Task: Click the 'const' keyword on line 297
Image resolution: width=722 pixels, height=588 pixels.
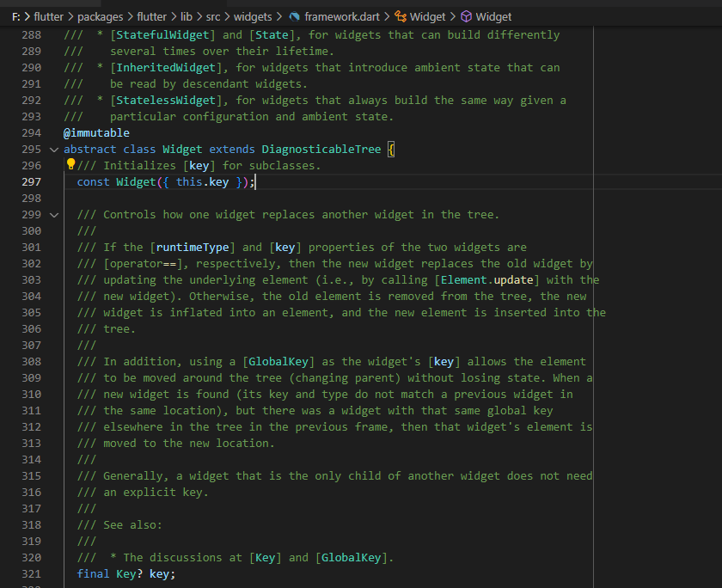Action: click(93, 182)
